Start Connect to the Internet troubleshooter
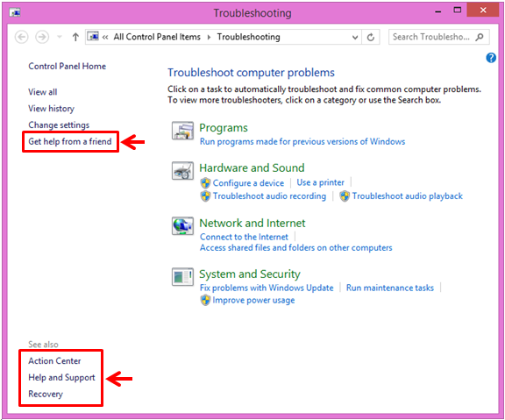Screen dimensions: 505x420 coord(244,237)
